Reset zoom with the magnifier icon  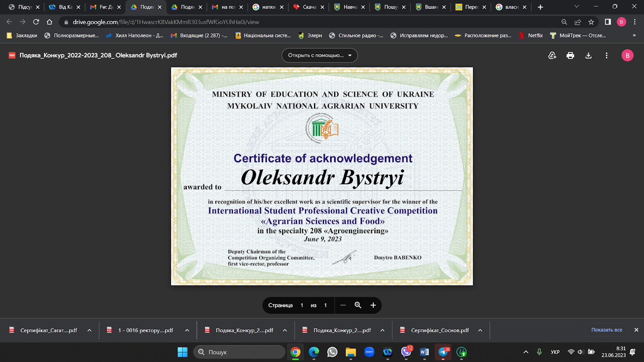tap(358, 305)
